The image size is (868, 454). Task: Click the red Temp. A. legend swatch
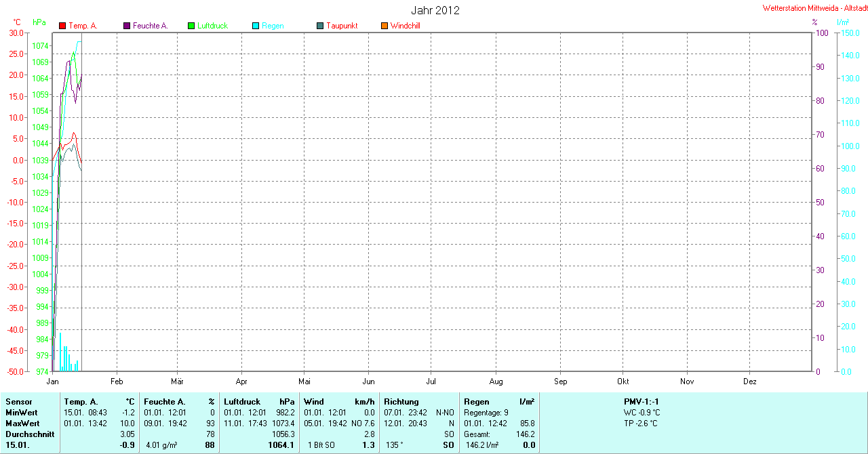pyautogui.click(x=62, y=26)
